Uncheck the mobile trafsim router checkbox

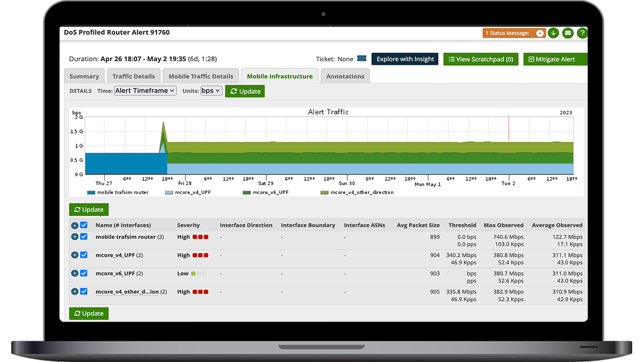coord(84,237)
